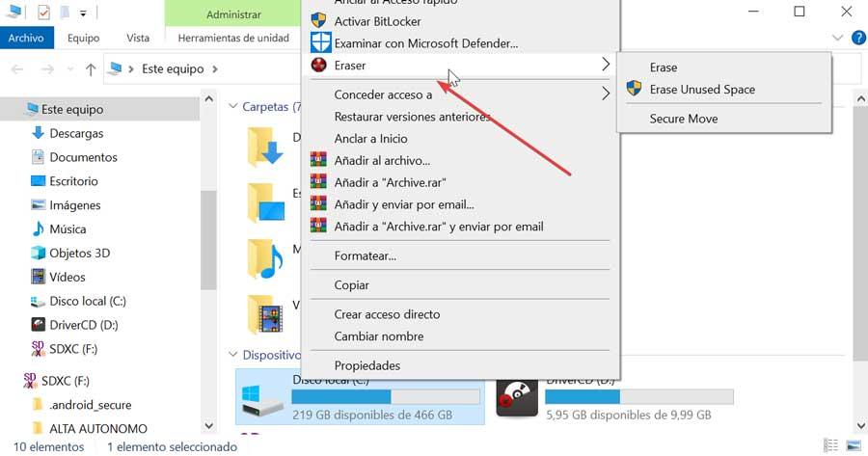Click Disco local (C:) capacity bar

click(386, 397)
